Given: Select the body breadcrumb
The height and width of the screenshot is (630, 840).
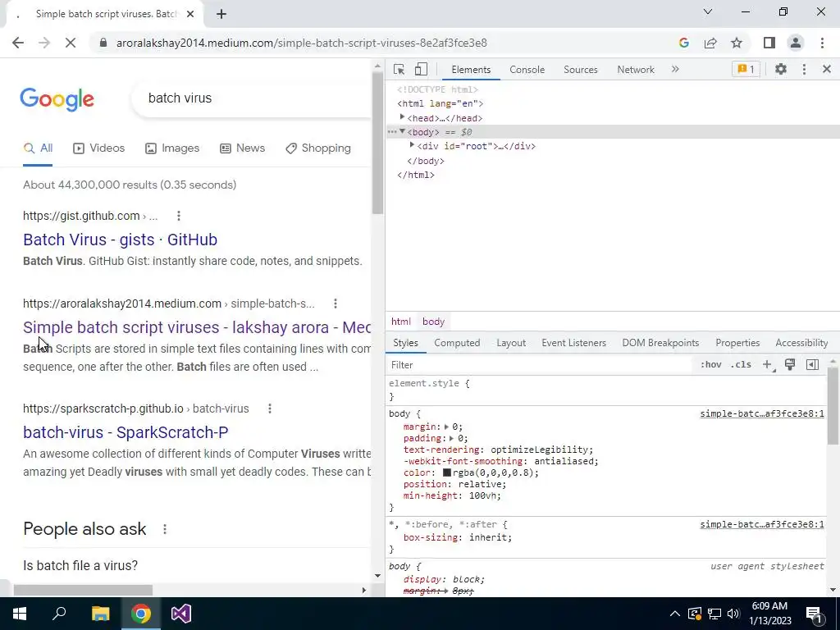Looking at the screenshot, I should 433,322.
